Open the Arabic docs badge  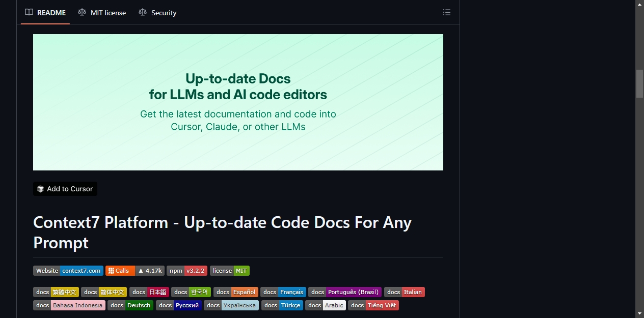click(x=326, y=305)
